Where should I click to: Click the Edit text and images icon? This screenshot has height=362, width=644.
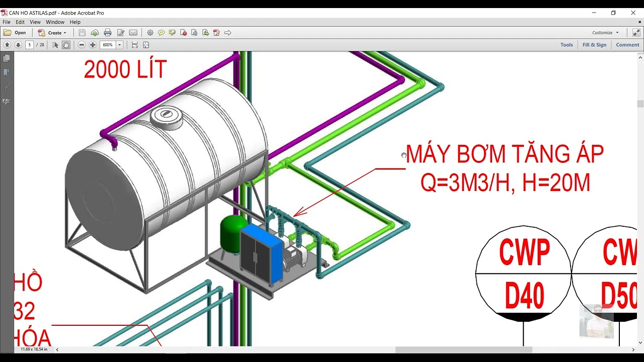121,33
